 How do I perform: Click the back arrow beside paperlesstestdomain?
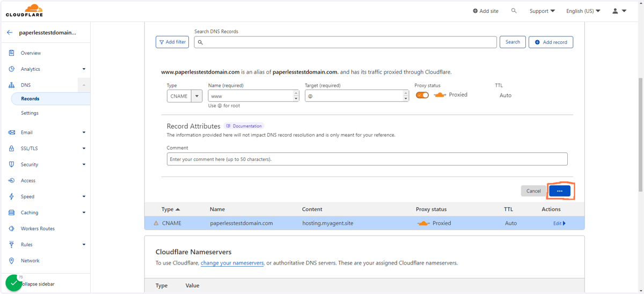[10, 33]
